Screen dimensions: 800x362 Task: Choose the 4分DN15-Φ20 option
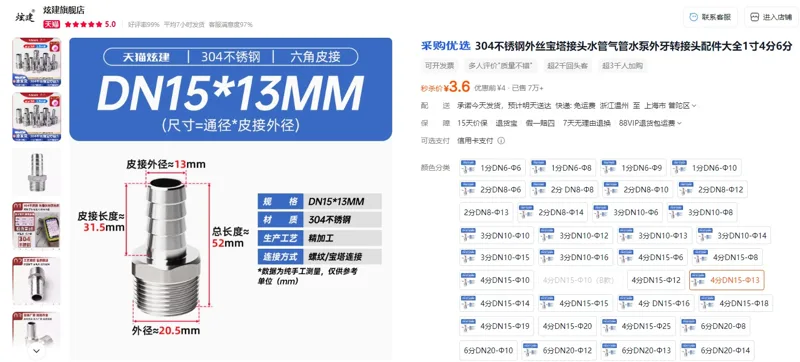click(x=567, y=326)
